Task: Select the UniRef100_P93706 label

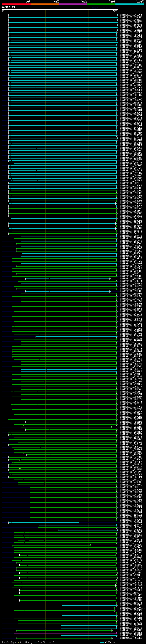Action: pyautogui.click(x=131, y=304)
